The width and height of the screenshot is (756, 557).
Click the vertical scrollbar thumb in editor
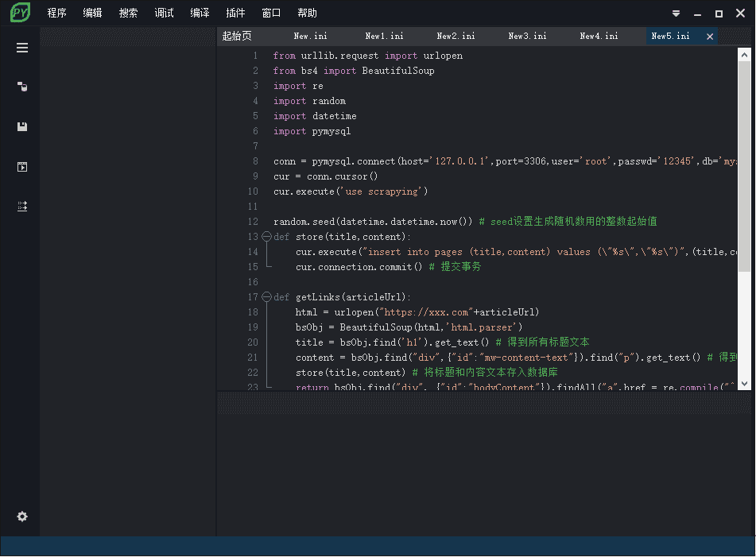[744, 166]
